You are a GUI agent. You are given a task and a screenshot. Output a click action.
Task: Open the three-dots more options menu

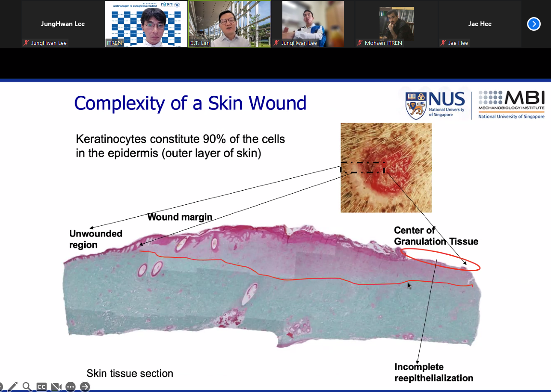click(x=71, y=387)
